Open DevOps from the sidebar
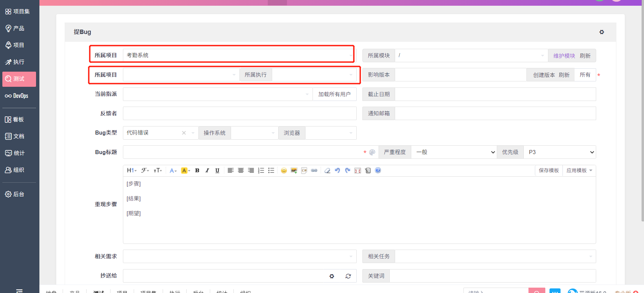Image resolution: width=644 pixels, height=293 pixels. click(x=17, y=96)
